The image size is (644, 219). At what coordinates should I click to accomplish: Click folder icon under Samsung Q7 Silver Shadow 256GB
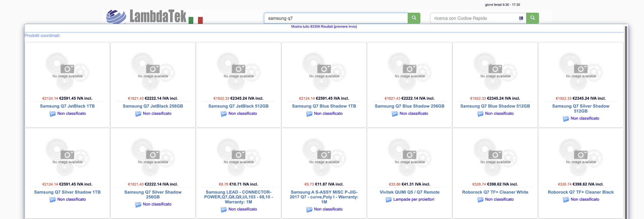138,205
